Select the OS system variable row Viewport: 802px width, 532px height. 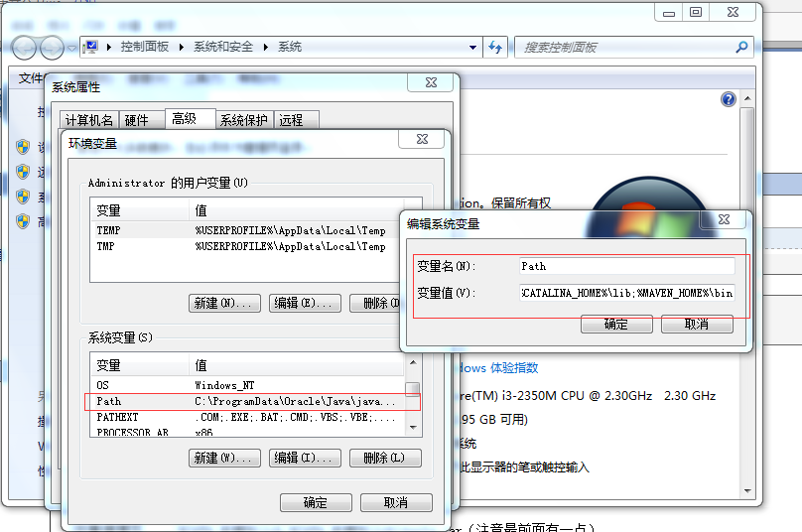pos(247,385)
